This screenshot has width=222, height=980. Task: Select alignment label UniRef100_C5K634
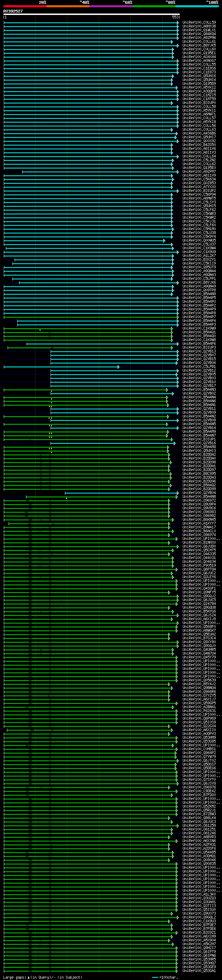tap(199, 179)
